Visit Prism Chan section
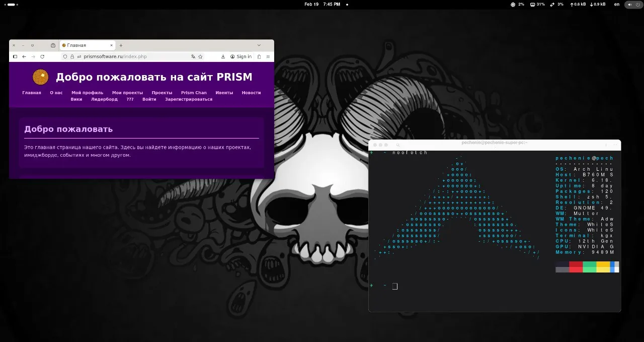644x342 pixels. pos(194,93)
